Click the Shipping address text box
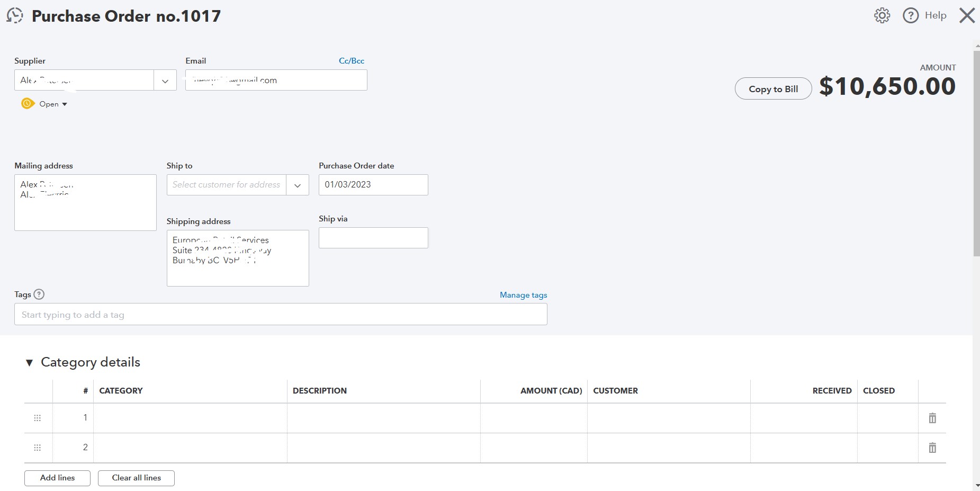 point(238,258)
